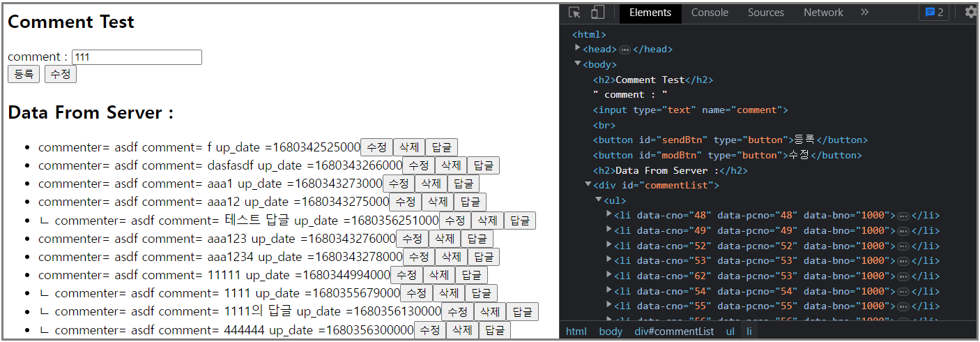Click 삭제 for comment f

tap(409, 147)
